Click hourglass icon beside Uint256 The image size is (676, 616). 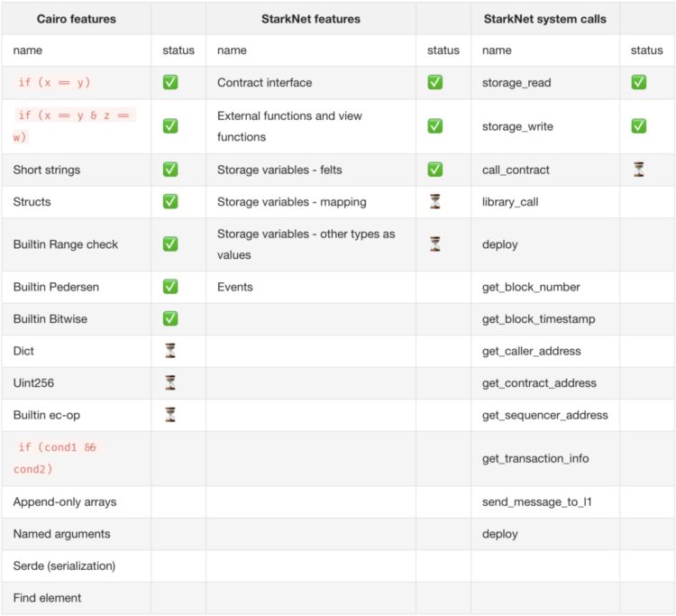coord(170,383)
